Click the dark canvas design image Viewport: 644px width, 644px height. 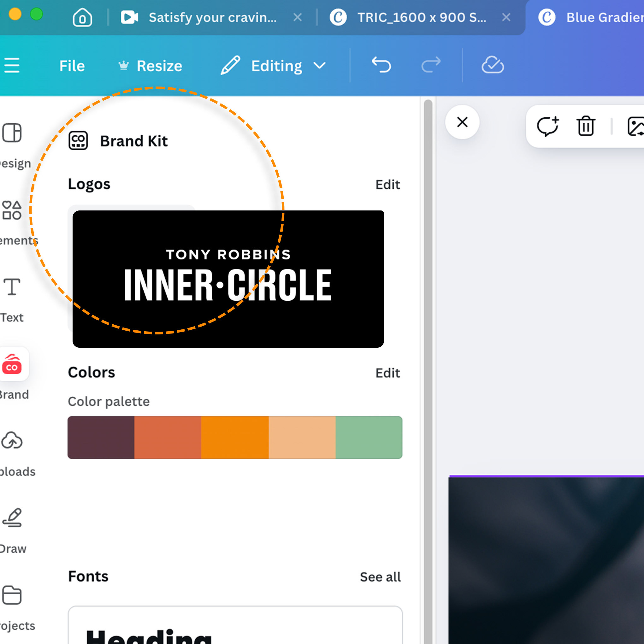[x=546, y=560]
